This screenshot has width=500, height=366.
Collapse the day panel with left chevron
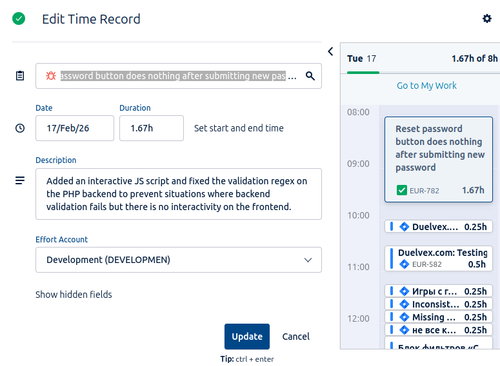point(330,51)
